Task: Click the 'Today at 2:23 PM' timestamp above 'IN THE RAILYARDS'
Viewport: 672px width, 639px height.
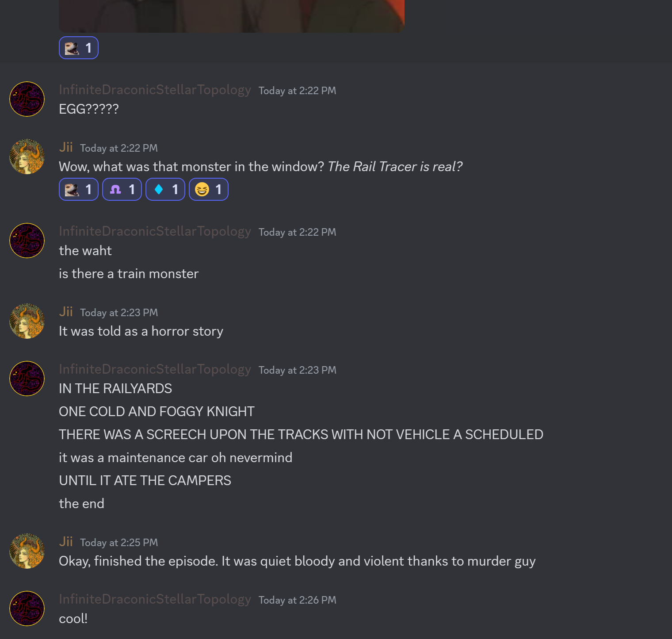Action: click(298, 370)
